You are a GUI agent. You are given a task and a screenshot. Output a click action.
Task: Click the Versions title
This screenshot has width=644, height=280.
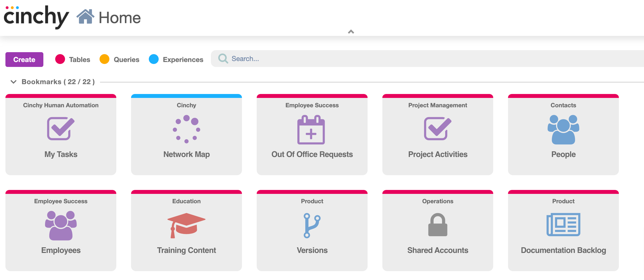pos(312,250)
